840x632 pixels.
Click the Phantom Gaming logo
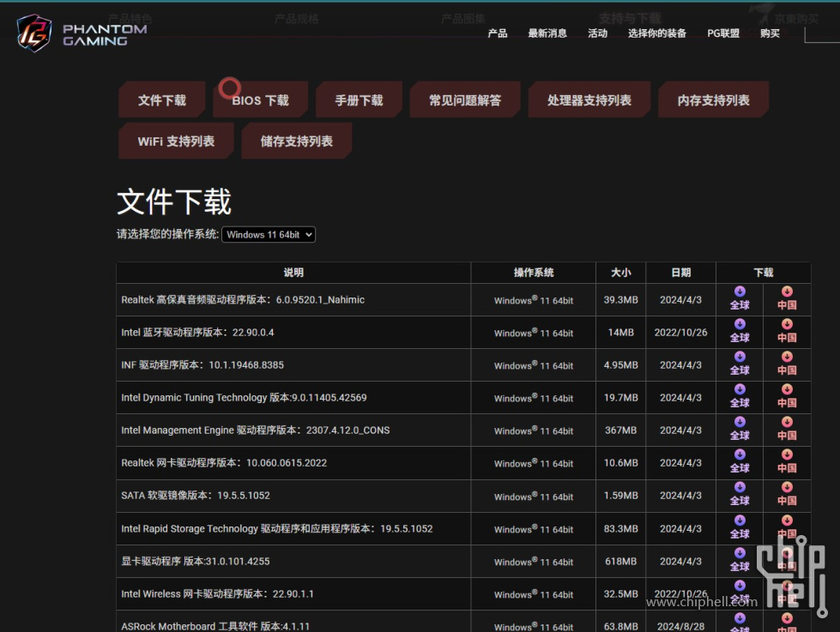pos(82,33)
